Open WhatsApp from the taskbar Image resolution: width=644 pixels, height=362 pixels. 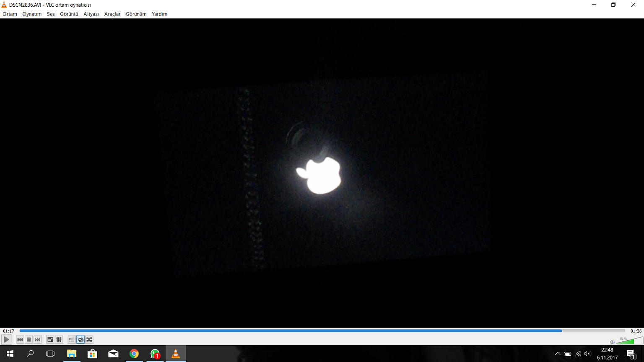(155, 354)
